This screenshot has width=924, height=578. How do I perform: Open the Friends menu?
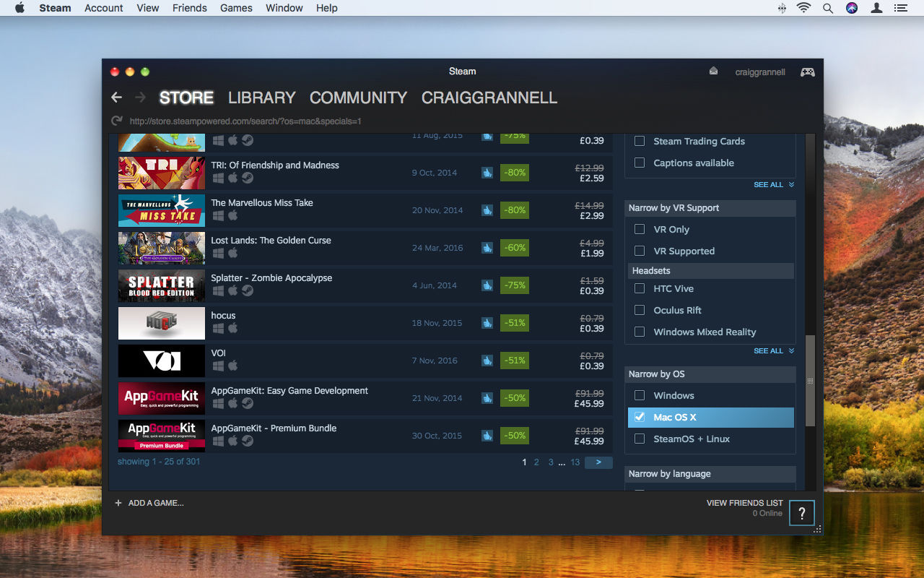(189, 8)
